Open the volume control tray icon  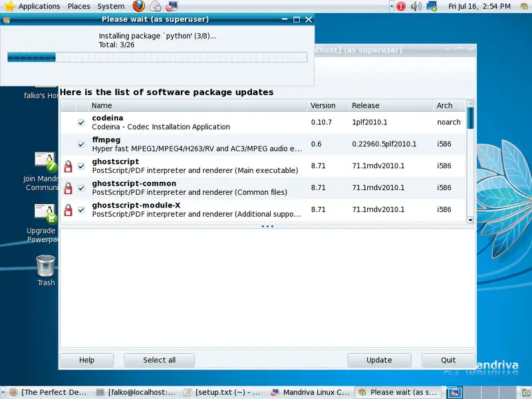point(416,6)
